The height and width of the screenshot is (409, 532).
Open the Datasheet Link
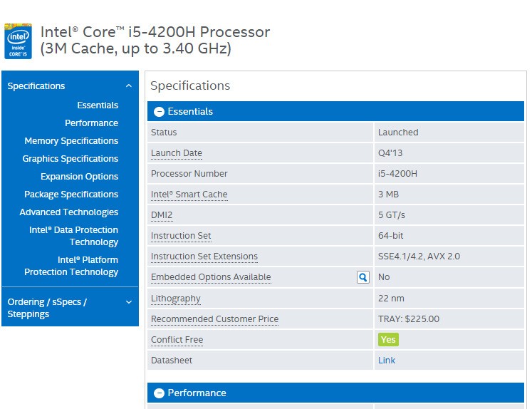(x=387, y=361)
